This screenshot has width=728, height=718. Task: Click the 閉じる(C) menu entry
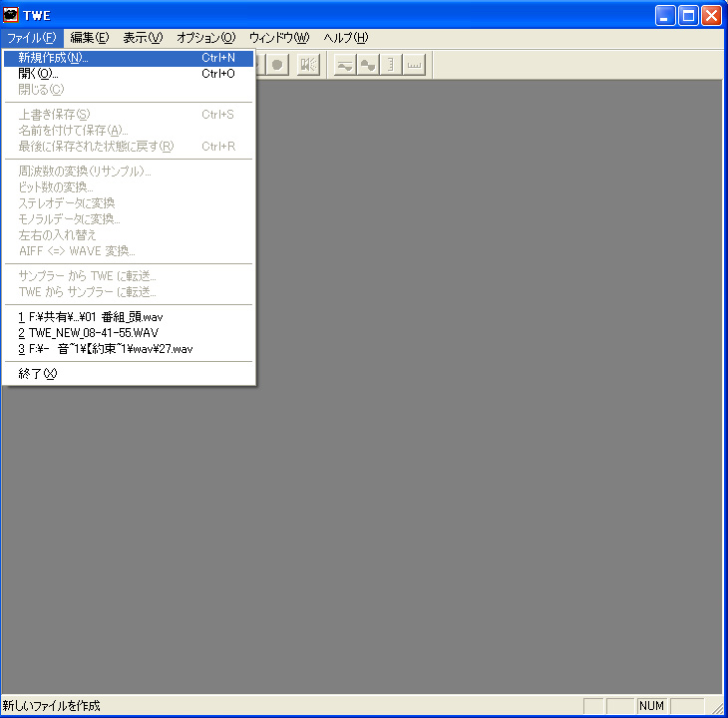tap(129, 89)
